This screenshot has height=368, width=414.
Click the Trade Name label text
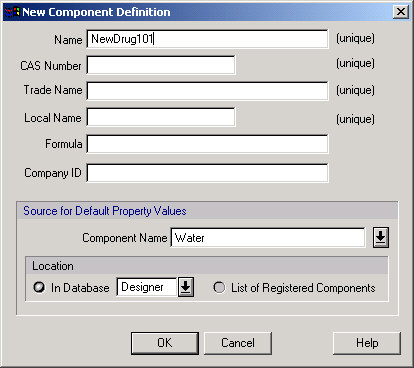click(x=53, y=90)
